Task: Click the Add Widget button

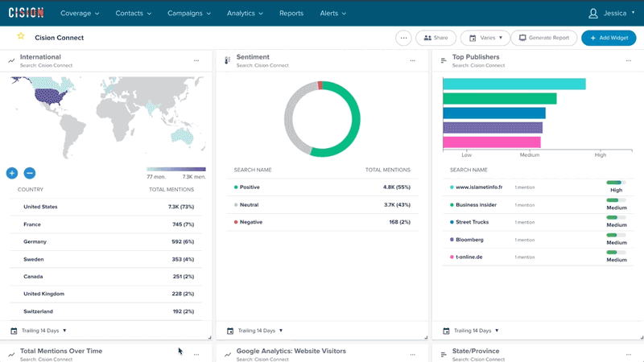Action: pyautogui.click(x=609, y=38)
